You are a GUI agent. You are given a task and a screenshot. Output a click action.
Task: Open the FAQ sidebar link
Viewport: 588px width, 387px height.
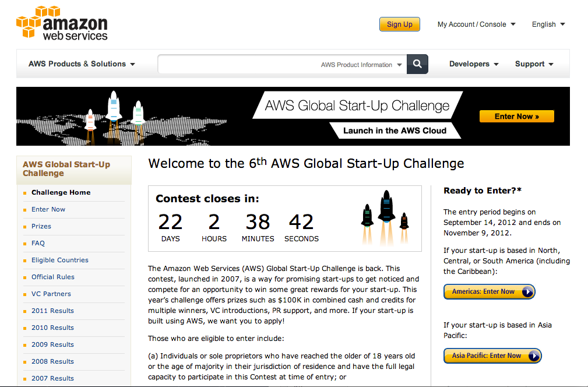[38, 243]
